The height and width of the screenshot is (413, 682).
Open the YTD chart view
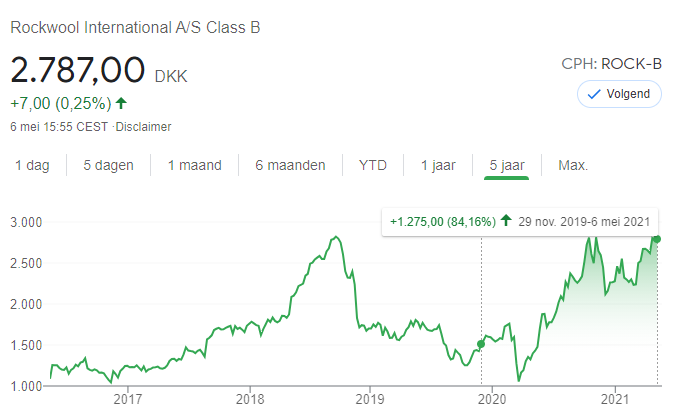pos(373,165)
